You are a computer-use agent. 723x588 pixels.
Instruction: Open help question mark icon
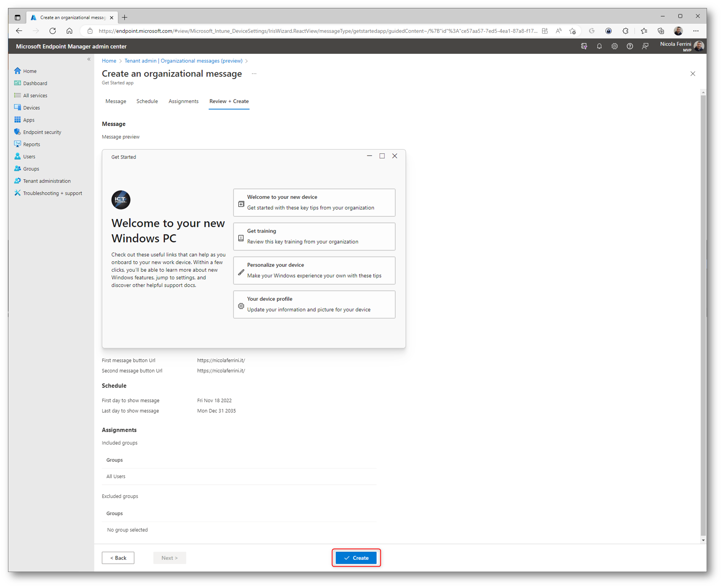[630, 46]
